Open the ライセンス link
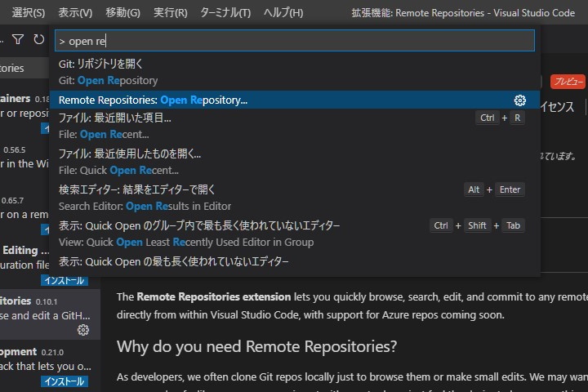The height and width of the screenshot is (392, 588). point(557,107)
